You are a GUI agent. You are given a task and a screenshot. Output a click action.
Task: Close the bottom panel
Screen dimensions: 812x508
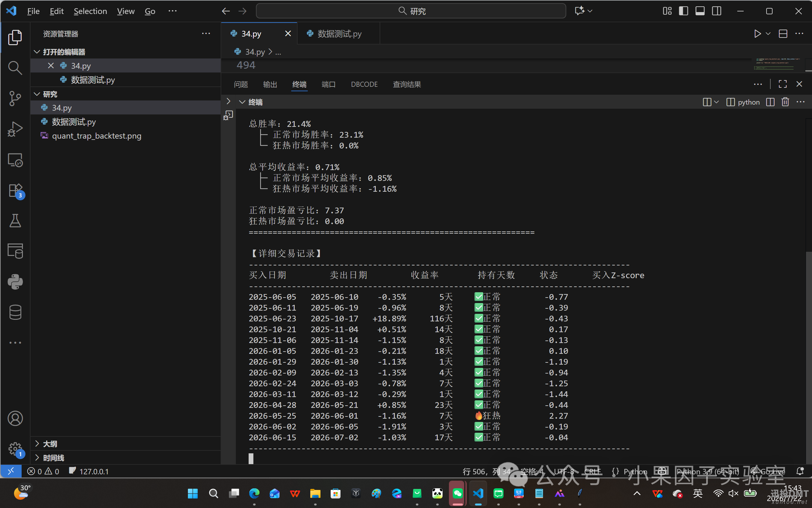799,84
